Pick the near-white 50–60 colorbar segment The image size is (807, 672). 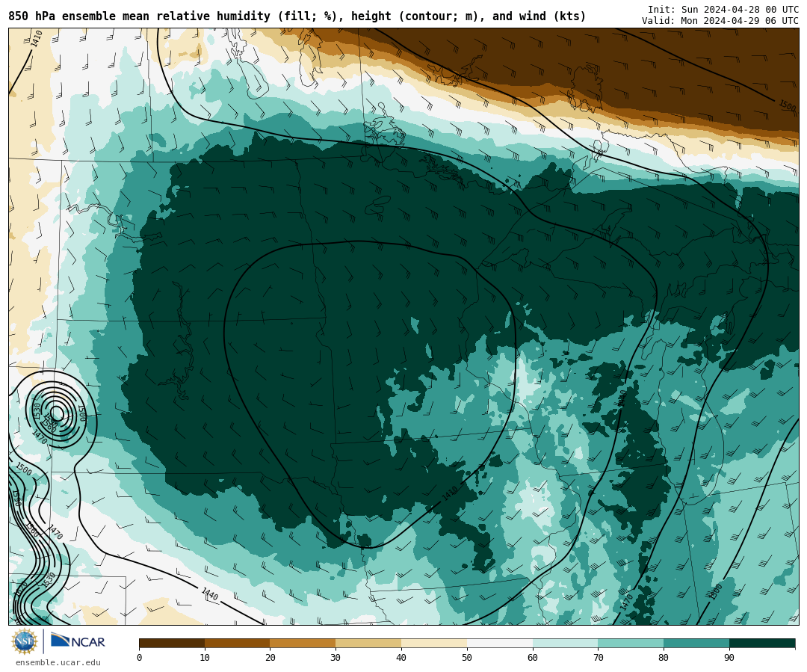pos(500,643)
